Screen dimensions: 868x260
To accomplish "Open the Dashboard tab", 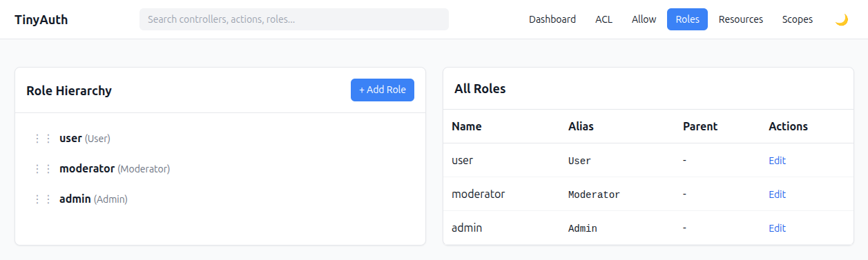I will tap(552, 19).
